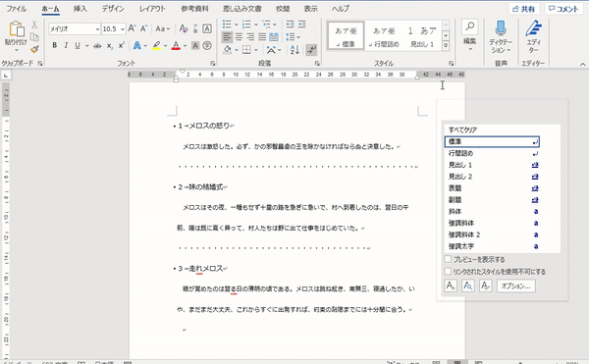The height and width of the screenshot is (364, 589).
Task: Open the Change Case Aa dropdown
Action: click(163, 28)
